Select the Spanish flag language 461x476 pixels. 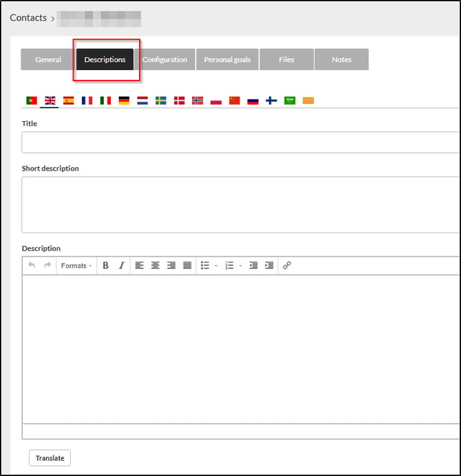[x=68, y=100]
